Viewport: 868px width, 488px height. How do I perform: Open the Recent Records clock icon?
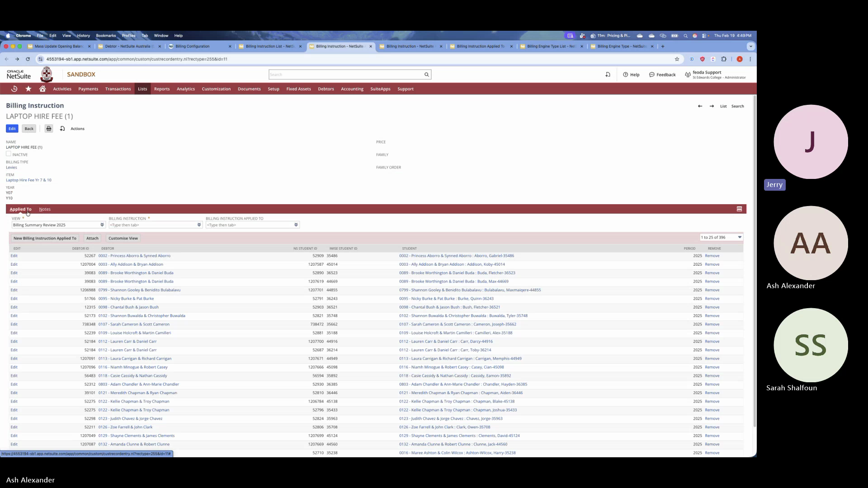point(14,89)
